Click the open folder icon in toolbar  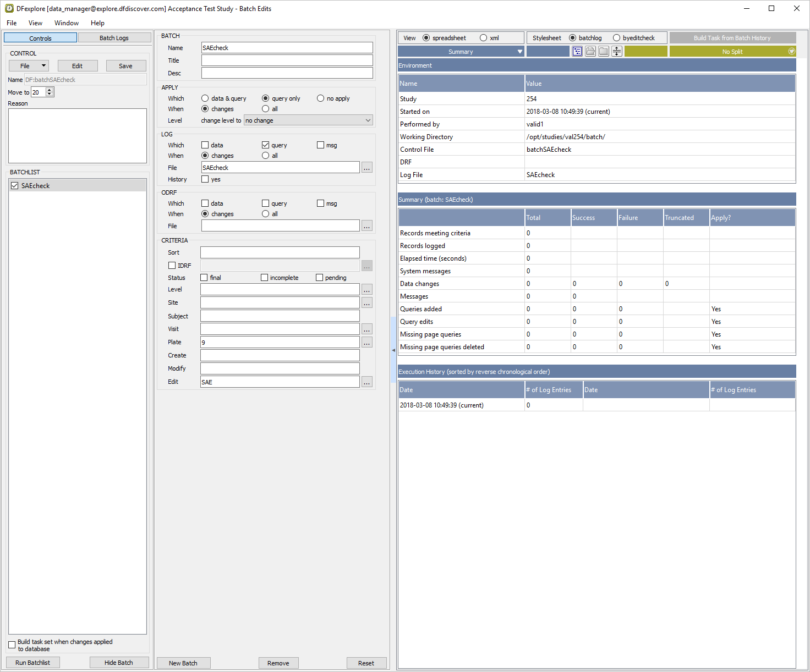[590, 52]
